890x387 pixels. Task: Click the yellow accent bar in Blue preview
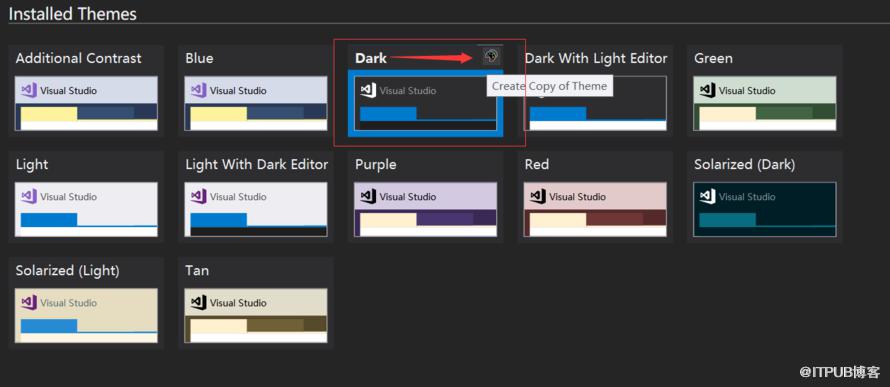tap(219, 113)
